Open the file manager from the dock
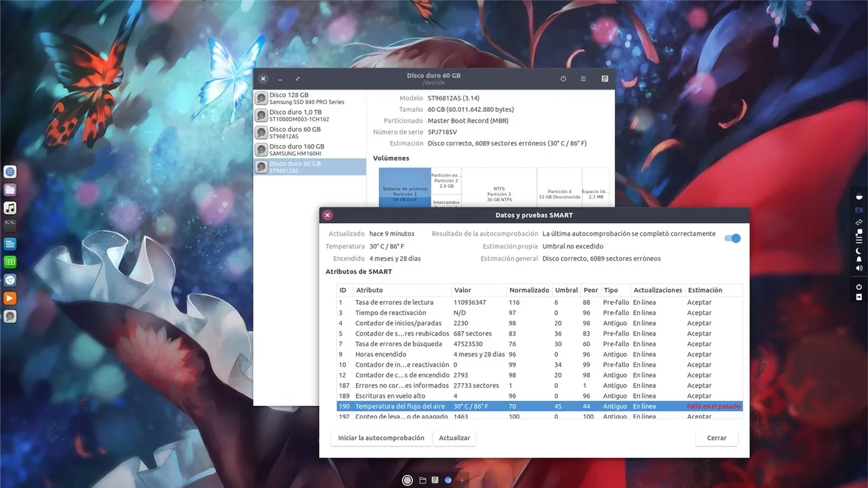The width and height of the screenshot is (868, 488). 10,189
